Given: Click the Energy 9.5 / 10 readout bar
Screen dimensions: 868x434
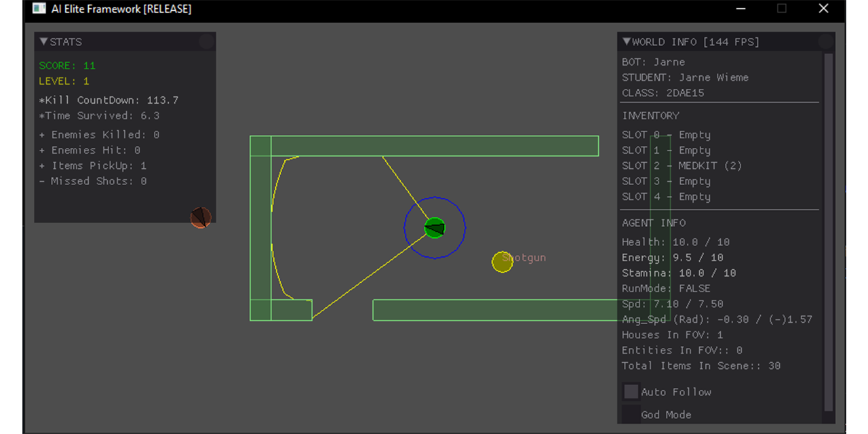Looking at the screenshot, I should click(x=673, y=257).
